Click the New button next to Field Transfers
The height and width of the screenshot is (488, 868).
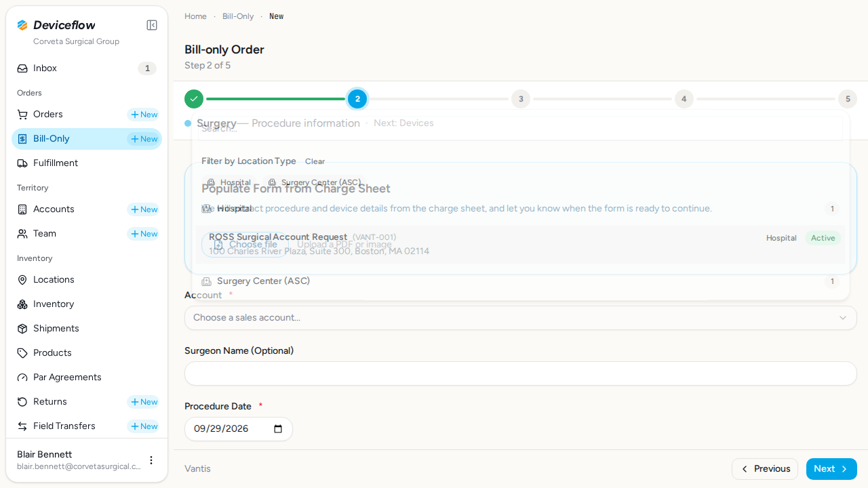coord(144,426)
